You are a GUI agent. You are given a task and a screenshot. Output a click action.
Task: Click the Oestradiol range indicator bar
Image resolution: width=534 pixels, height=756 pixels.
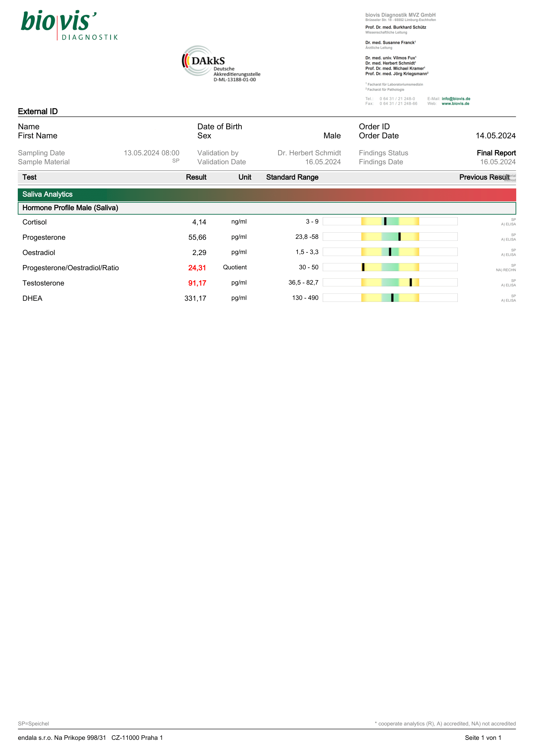[x=390, y=252]
